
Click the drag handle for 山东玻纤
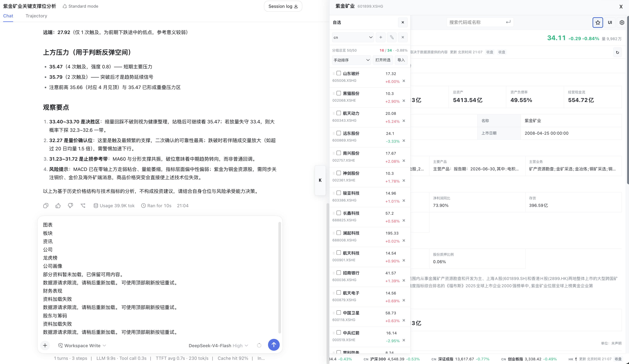click(333, 74)
